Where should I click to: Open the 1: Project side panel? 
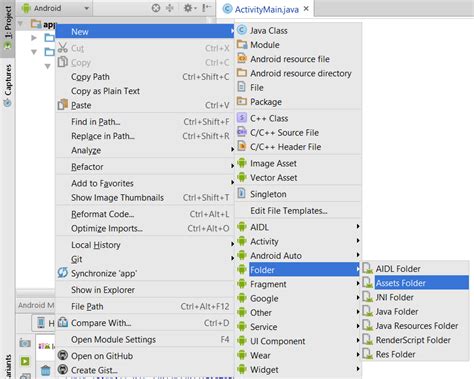8,28
